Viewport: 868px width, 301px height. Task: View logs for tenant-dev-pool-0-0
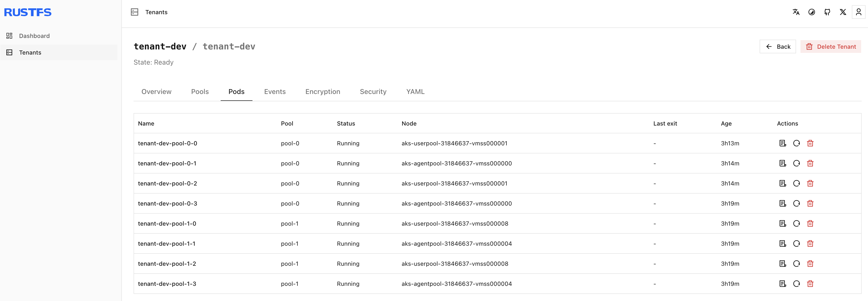(x=783, y=143)
